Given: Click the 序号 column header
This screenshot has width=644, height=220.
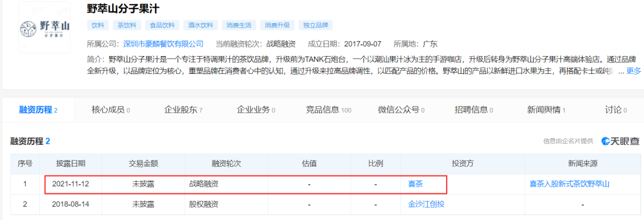Looking at the screenshot, I should pyautogui.click(x=24, y=164).
